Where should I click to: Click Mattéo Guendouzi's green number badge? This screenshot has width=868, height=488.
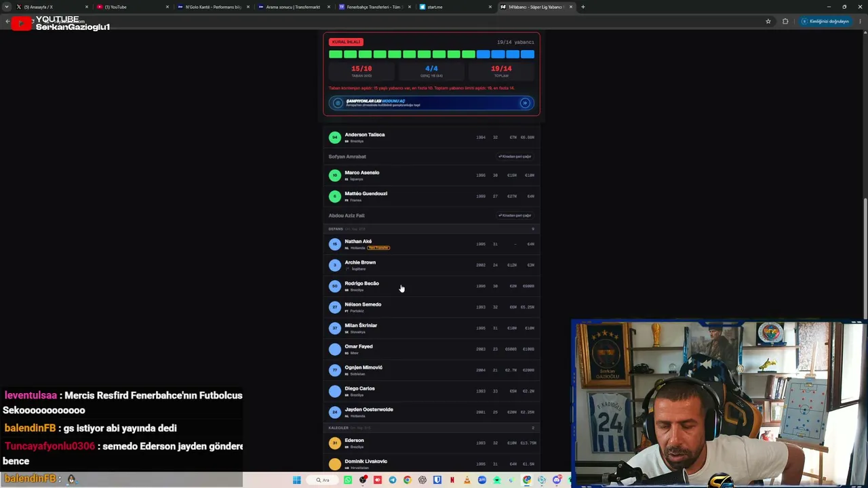pos(334,197)
